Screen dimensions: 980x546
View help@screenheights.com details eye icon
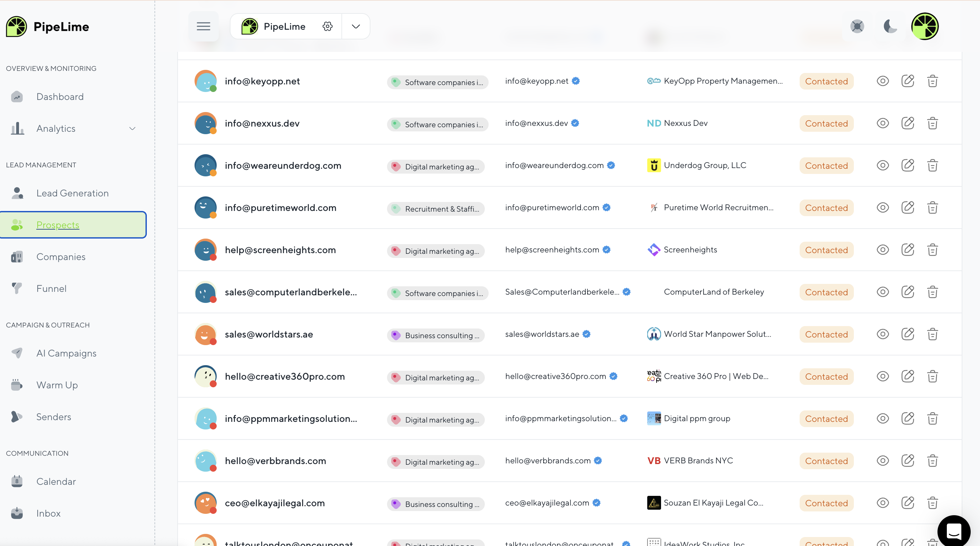tap(883, 250)
